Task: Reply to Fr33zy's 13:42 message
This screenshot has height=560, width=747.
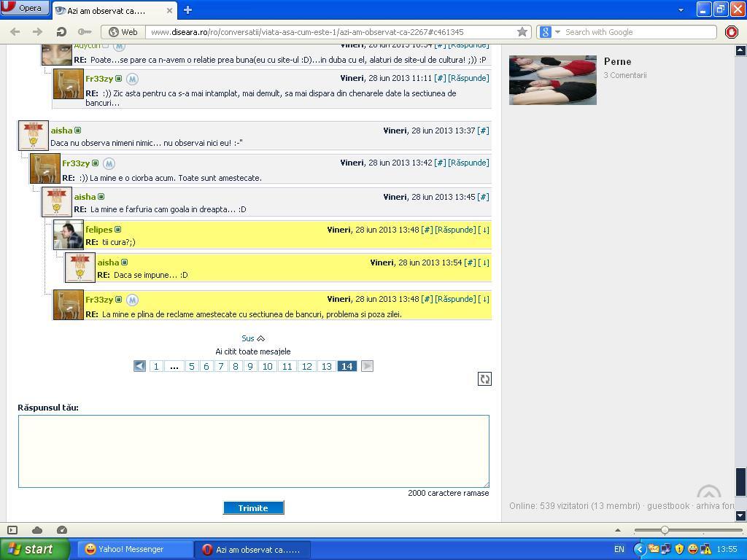Action: 468,163
